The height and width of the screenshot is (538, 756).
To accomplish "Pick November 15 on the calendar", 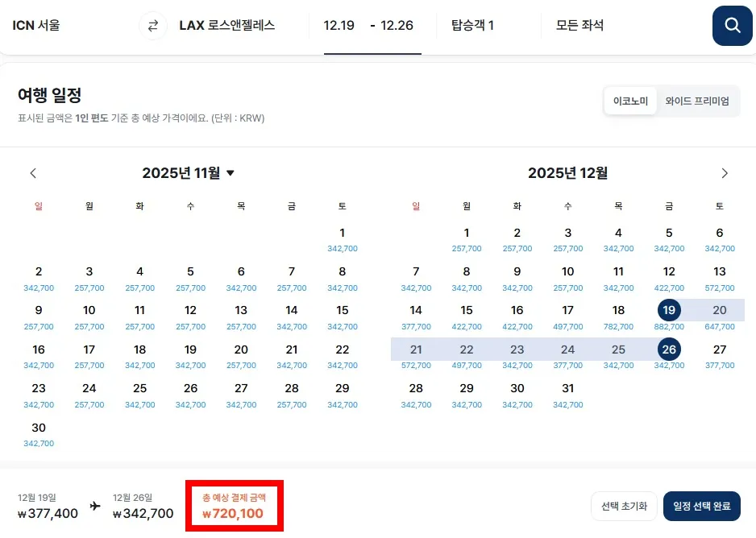I will (x=342, y=316).
